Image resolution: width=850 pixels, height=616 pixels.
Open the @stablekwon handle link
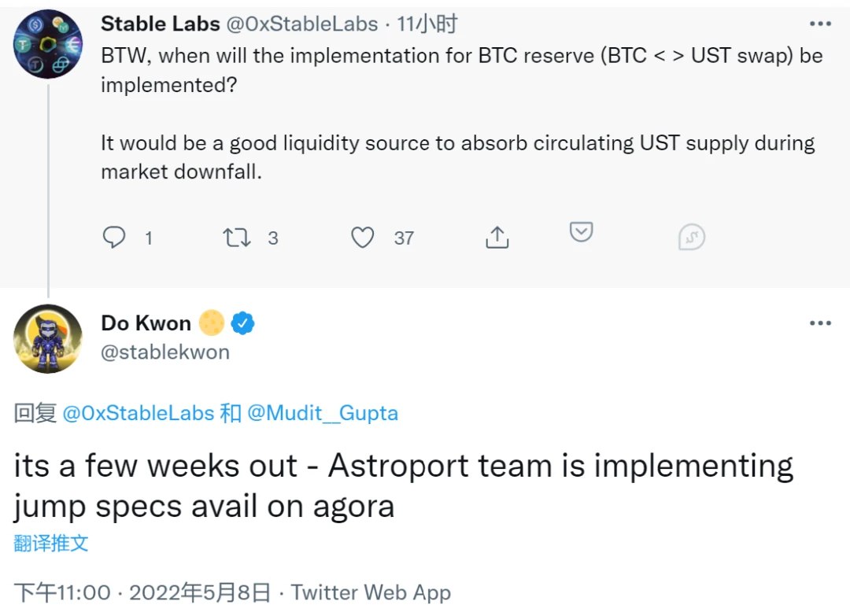165,352
